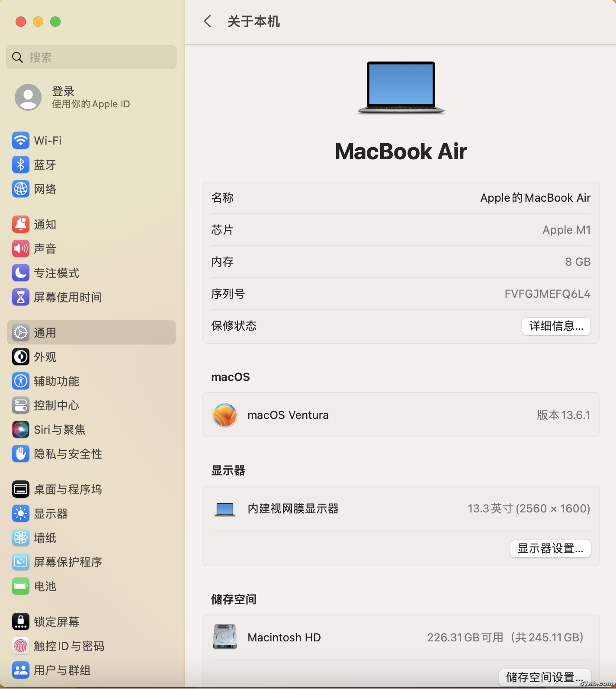Viewport: 616px width, 689px height.
Task: Open Desktop & Dock (桌面与程序坞) icon
Action: tap(21, 489)
